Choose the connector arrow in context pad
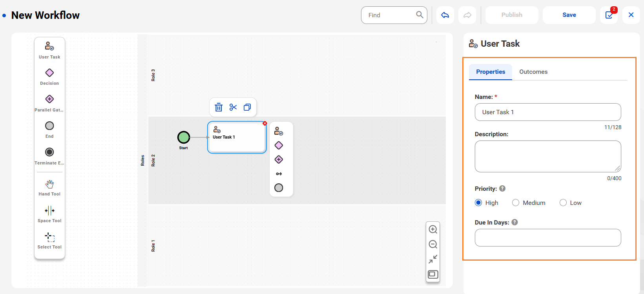Screen dimensions: 644x294 (x=279, y=173)
